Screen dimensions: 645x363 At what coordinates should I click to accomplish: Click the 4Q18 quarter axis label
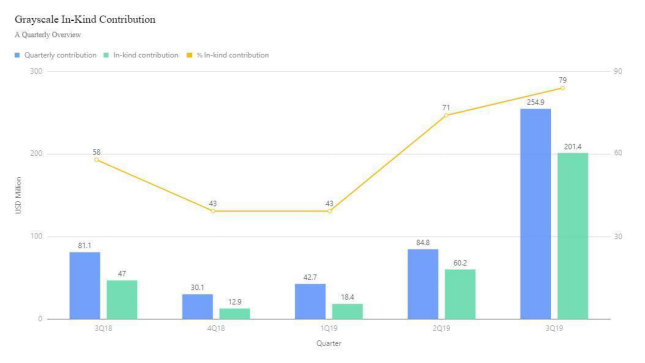(x=216, y=328)
